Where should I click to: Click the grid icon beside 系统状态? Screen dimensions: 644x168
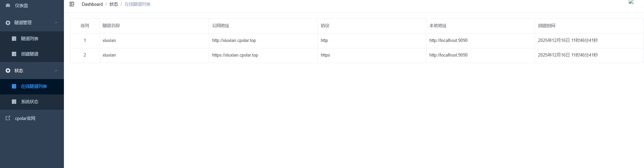(14, 102)
